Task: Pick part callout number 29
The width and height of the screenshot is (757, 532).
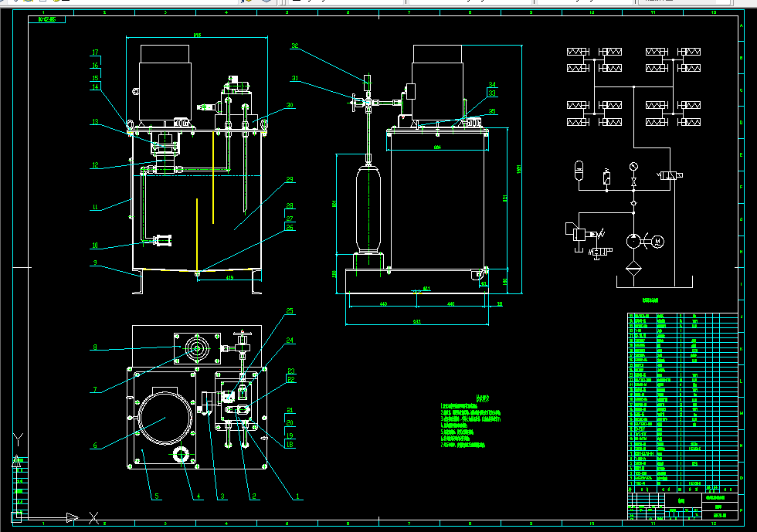Action: [290, 180]
